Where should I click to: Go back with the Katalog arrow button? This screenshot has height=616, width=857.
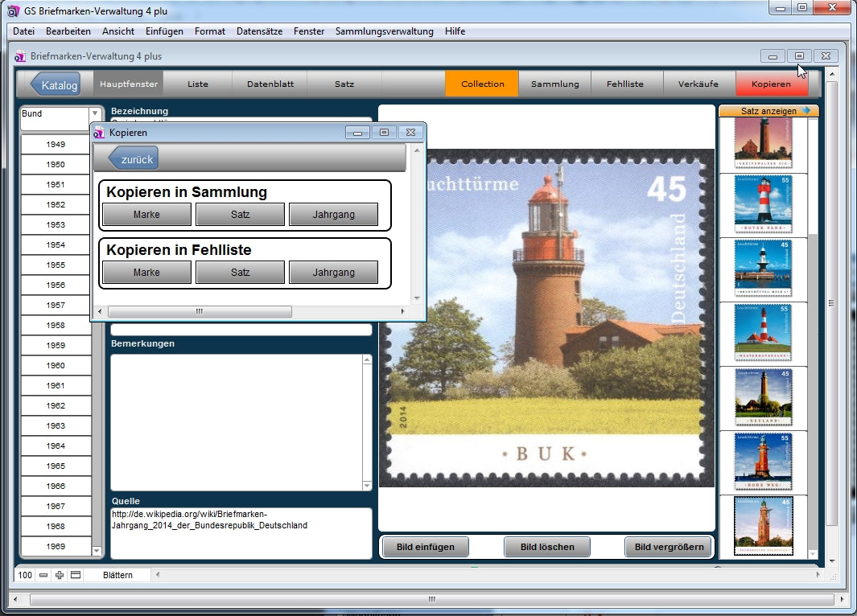[56, 84]
